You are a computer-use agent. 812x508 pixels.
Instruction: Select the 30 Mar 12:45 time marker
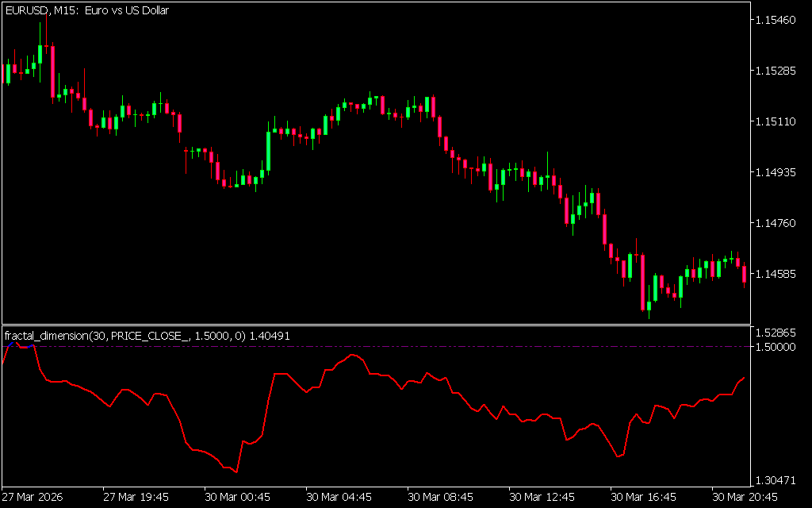[542, 498]
